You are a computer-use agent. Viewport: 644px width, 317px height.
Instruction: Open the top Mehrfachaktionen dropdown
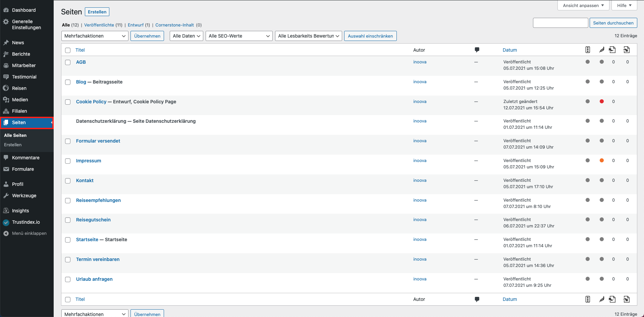tap(95, 36)
